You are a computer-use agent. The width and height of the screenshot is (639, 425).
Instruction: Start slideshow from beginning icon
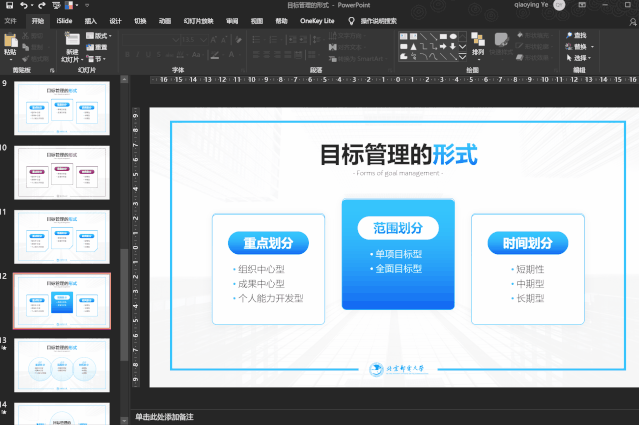click(x=56, y=5)
